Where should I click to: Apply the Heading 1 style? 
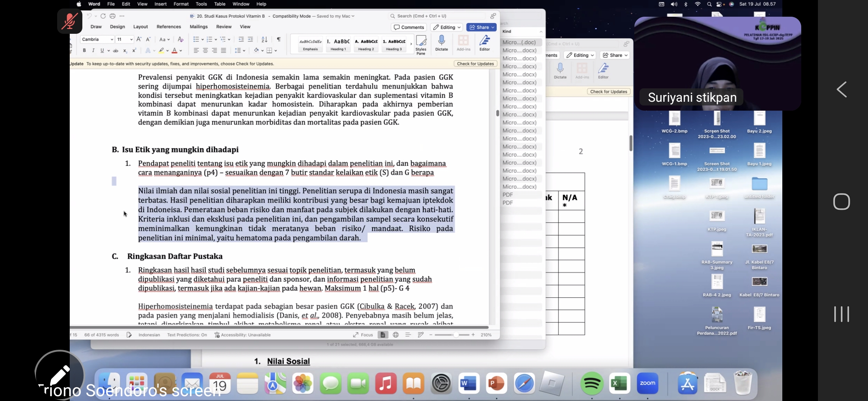pos(338,44)
